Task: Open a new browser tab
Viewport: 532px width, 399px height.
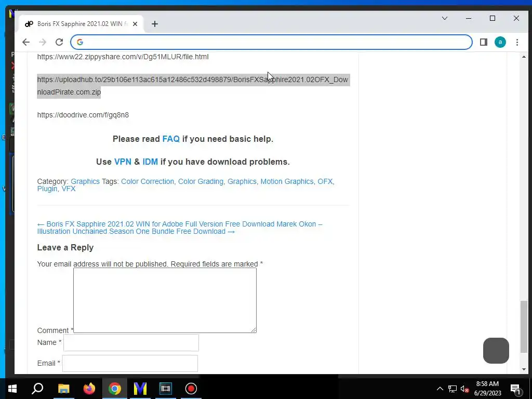Action: click(x=155, y=24)
